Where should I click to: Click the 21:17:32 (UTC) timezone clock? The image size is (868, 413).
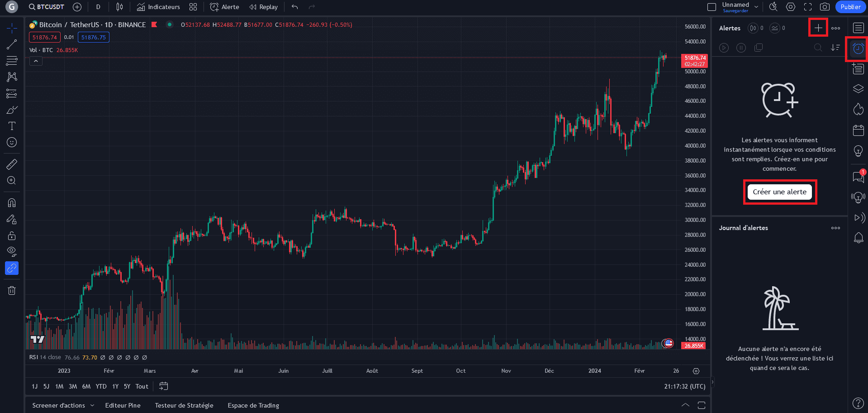tap(685, 386)
